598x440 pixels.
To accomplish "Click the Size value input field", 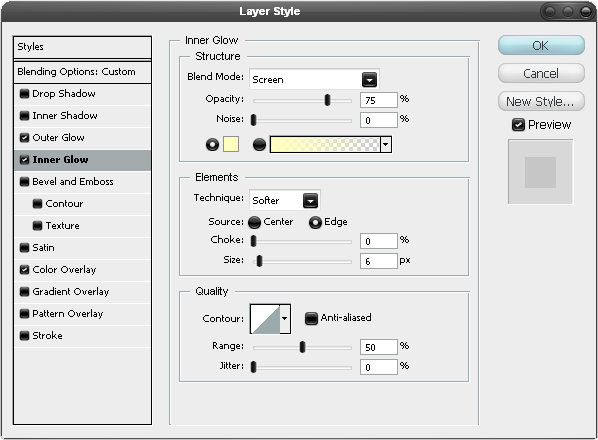I will click(378, 261).
